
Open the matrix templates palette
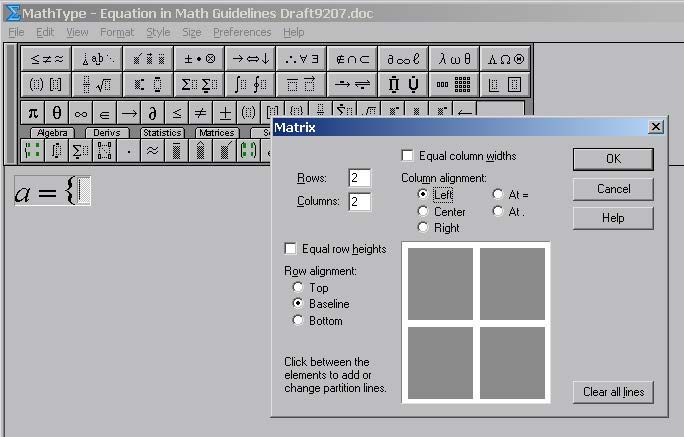[455, 85]
